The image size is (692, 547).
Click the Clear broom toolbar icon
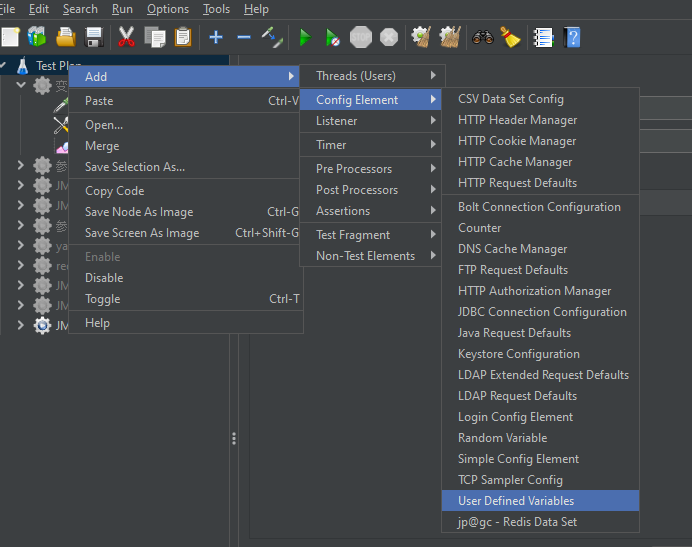click(x=510, y=38)
